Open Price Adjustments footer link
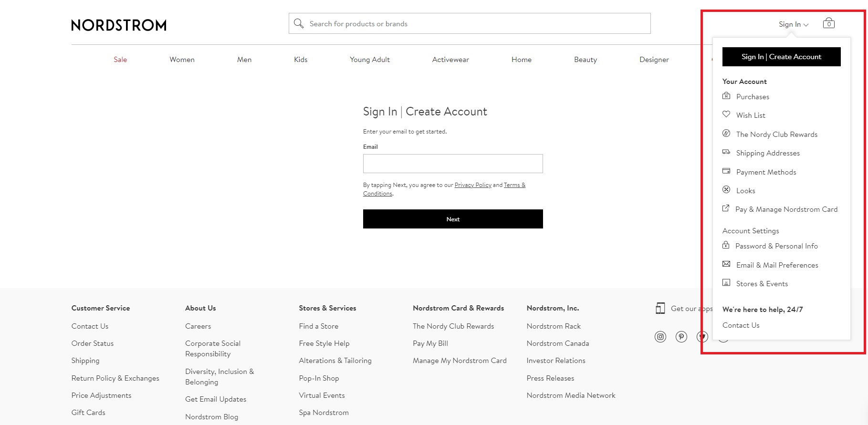The width and height of the screenshot is (868, 425). (101, 395)
